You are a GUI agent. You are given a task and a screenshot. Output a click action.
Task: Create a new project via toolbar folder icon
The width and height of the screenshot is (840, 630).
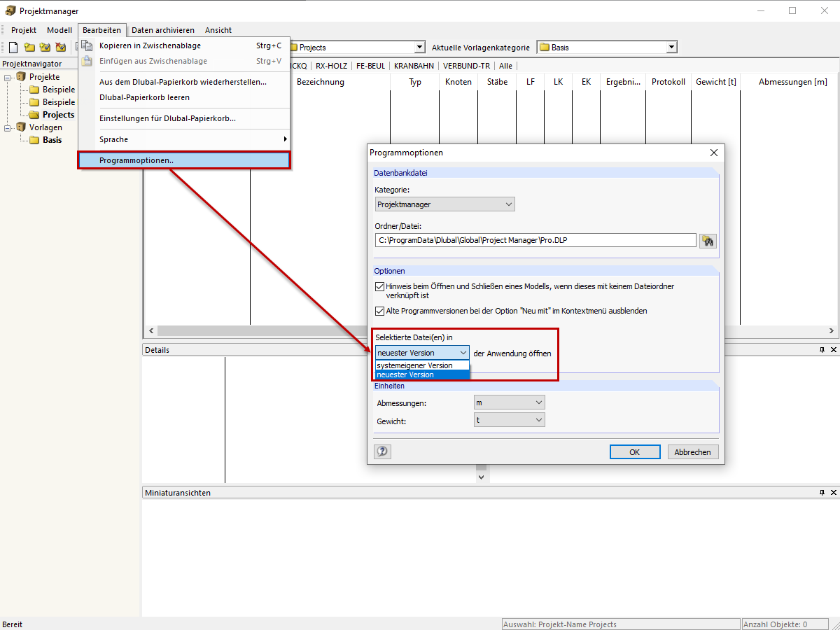[x=29, y=47]
